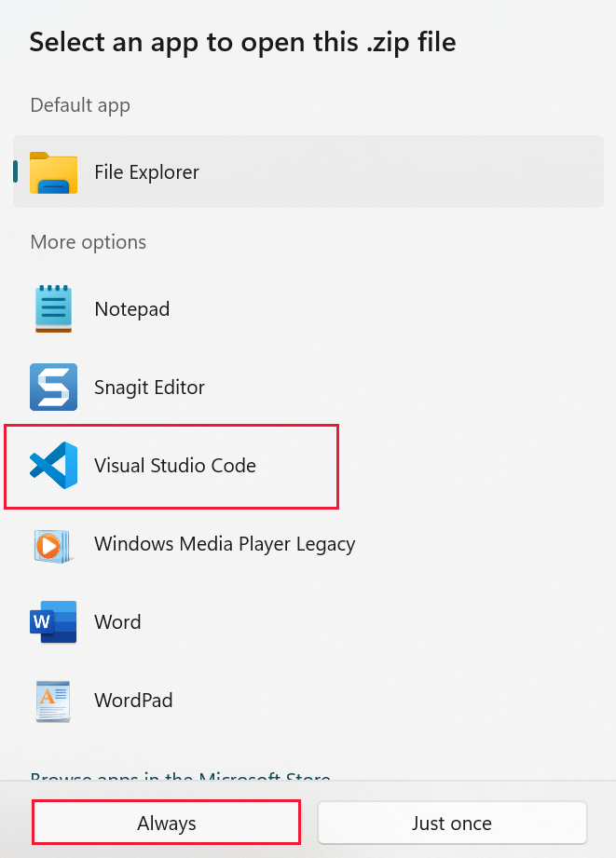Click the Windows Media Player Legacy icon
This screenshot has height=858, width=616.
[54, 544]
